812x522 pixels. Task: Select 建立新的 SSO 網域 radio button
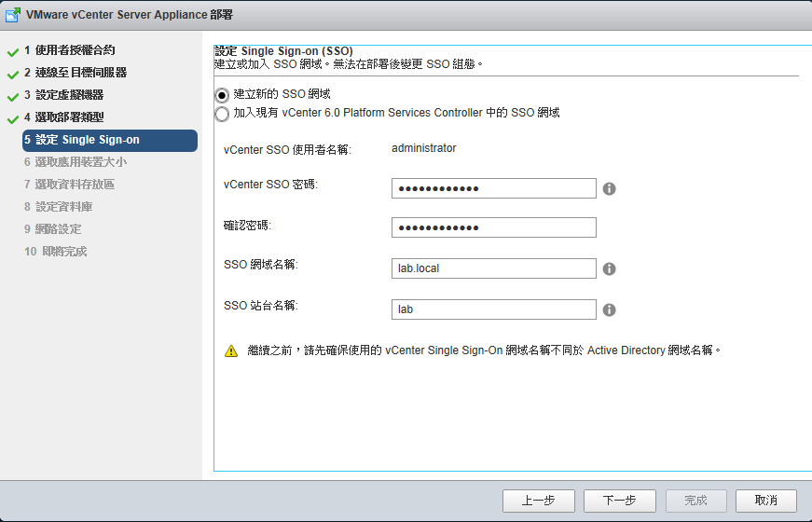click(x=222, y=95)
